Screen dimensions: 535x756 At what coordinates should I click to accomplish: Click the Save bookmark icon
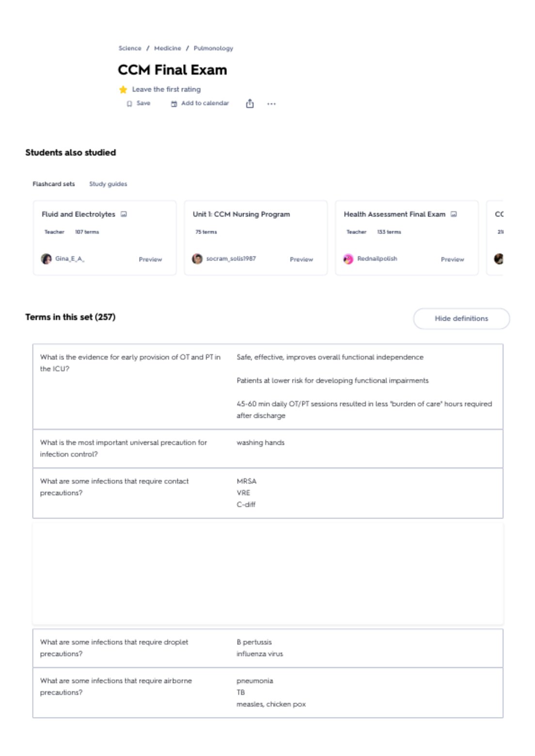(x=129, y=104)
